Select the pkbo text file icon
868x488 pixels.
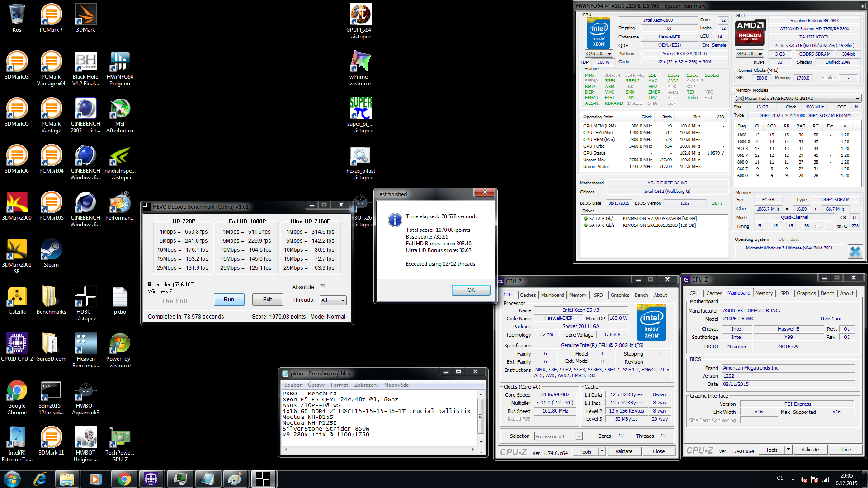(120, 300)
